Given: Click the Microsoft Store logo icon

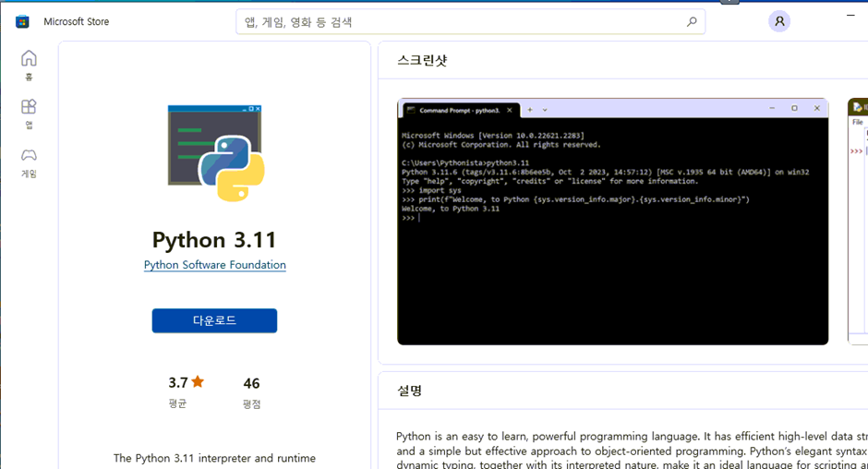Looking at the screenshot, I should pos(22,21).
